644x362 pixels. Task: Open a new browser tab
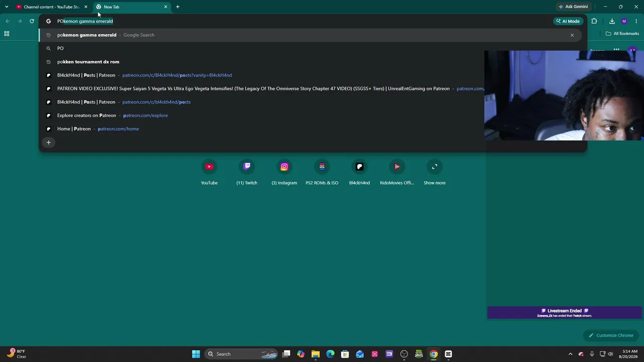(x=178, y=7)
